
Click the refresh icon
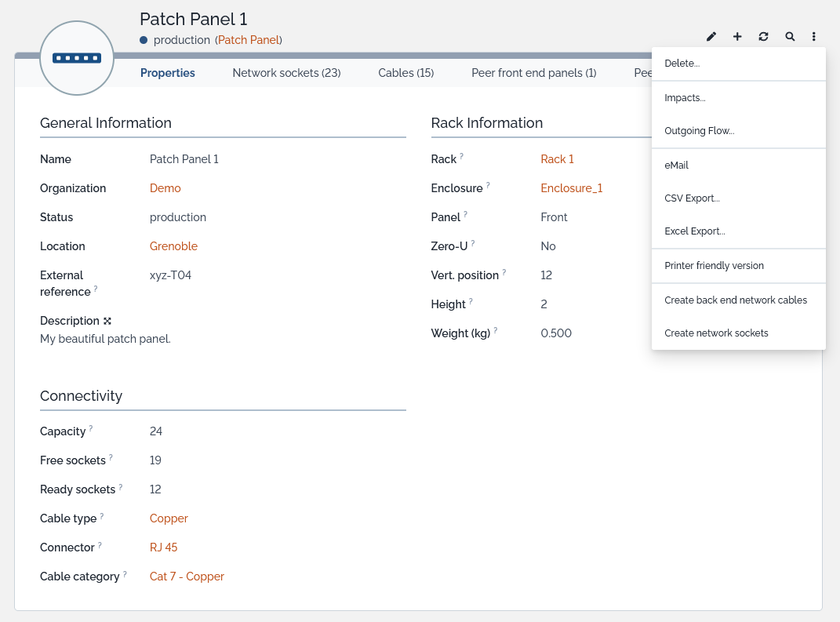tap(763, 37)
